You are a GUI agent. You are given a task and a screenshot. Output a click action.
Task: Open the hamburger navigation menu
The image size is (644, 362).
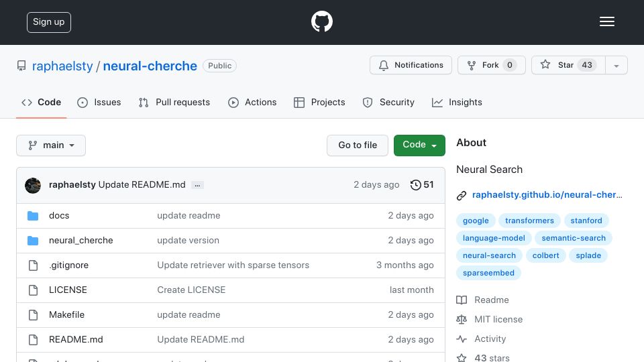[606, 21]
